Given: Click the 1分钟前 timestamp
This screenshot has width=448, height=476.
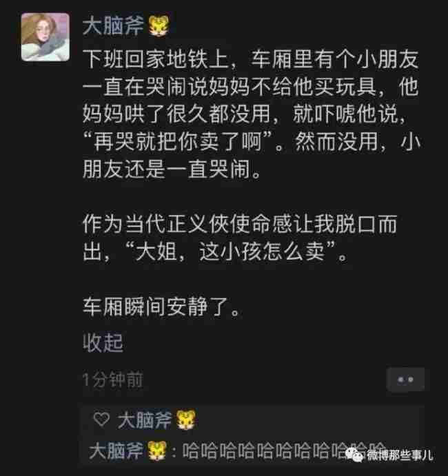Looking at the screenshot, I should (112, 380).
